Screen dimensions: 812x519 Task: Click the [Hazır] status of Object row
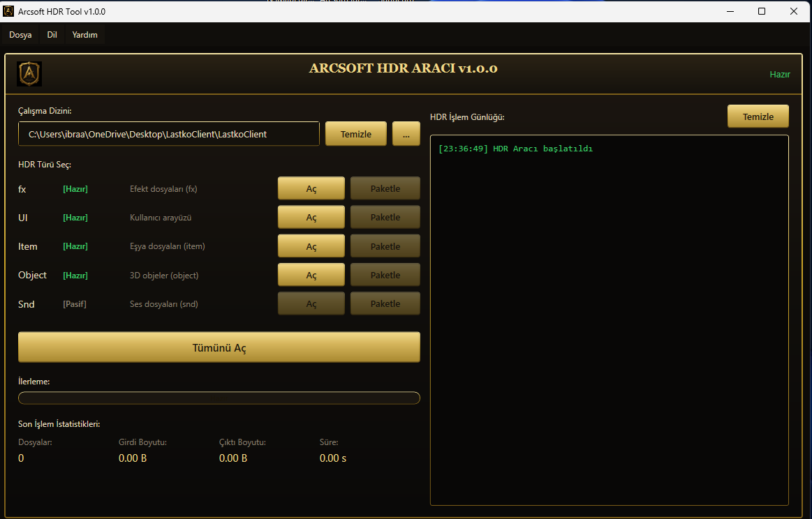75,276
